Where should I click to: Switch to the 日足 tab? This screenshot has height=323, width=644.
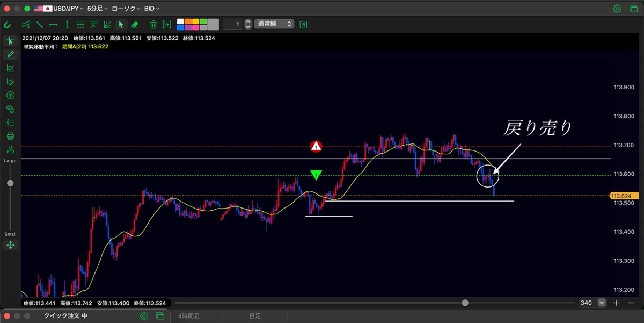[255, 316]
